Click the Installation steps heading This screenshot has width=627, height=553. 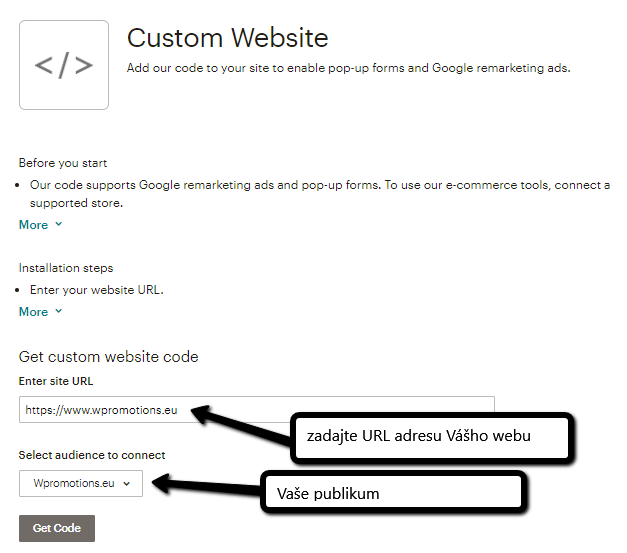[66, 268]
